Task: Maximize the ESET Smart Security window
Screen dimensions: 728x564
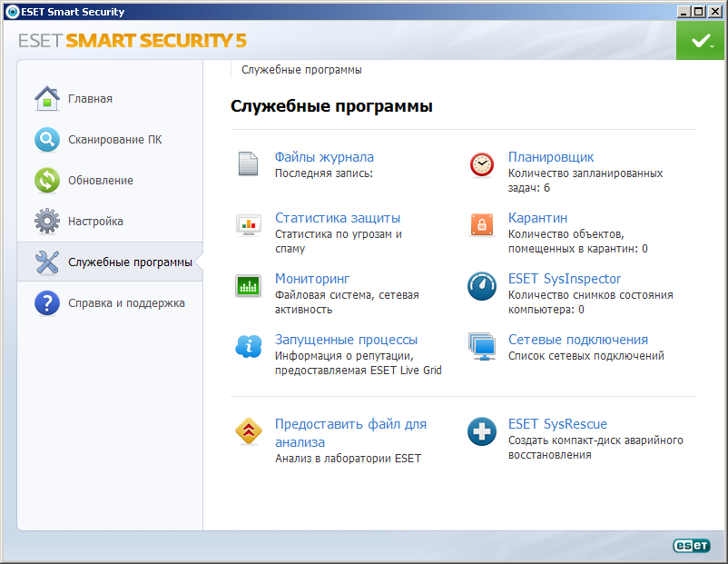Action: point(699,12)
